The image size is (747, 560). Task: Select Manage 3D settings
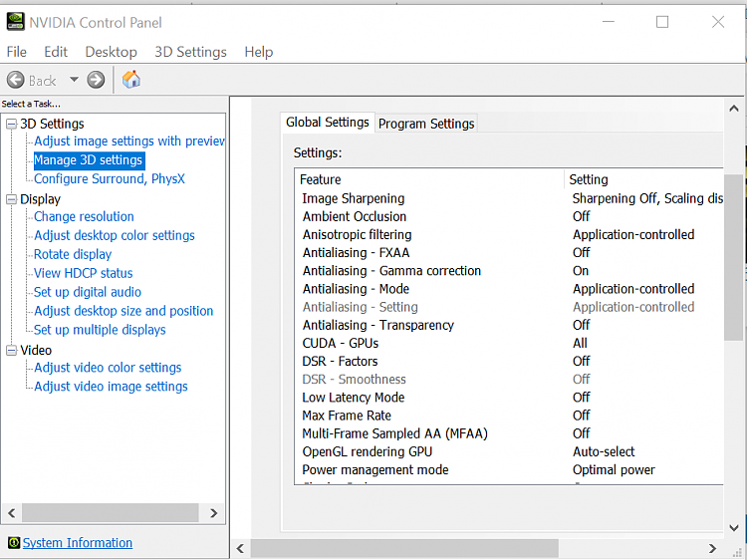[89, 160]
